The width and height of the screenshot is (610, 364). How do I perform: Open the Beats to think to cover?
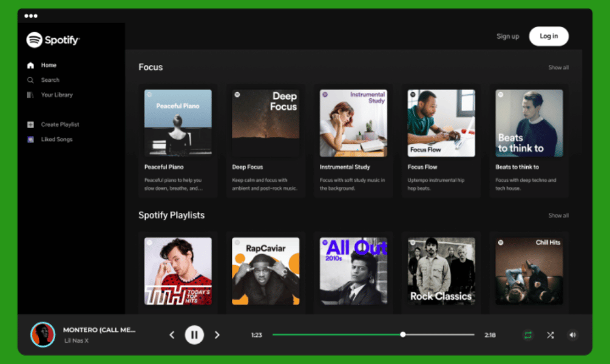coord(529,123)
